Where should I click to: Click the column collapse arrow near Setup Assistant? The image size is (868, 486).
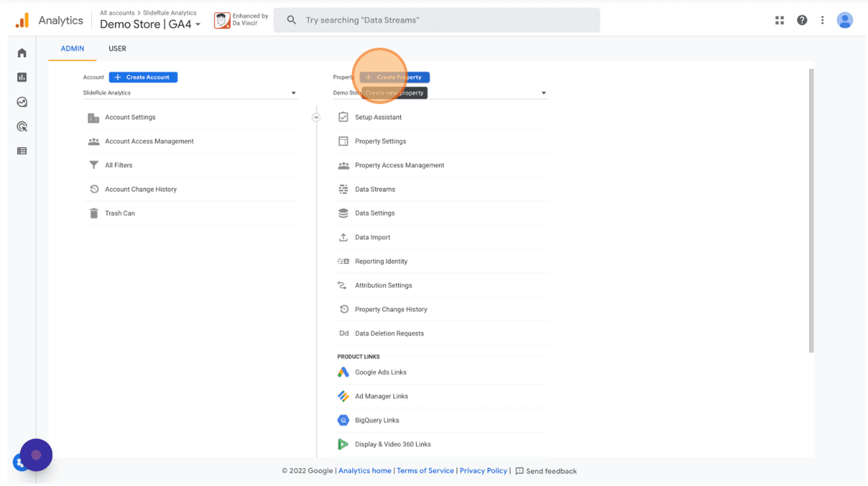[316, 117]
